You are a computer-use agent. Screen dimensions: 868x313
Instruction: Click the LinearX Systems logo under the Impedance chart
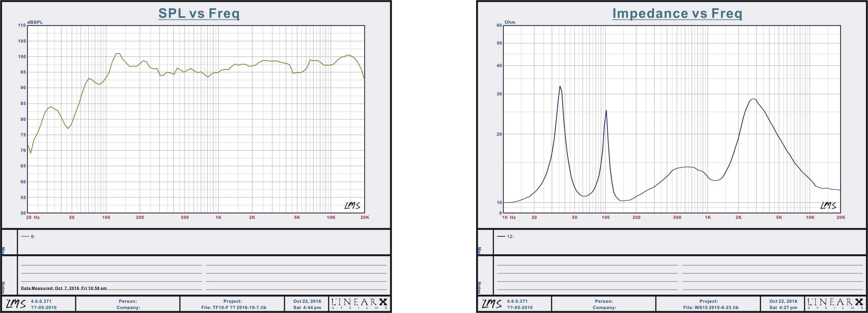tap(835, 303)
